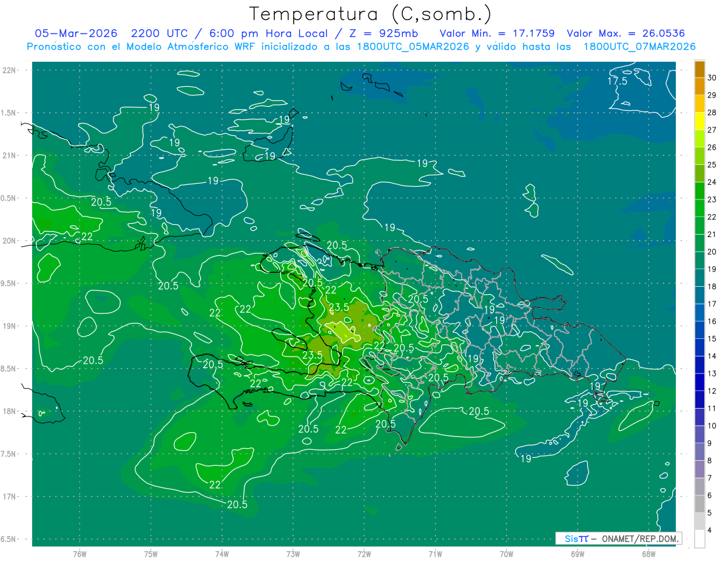Click color scale label '10'
This screenshot has height=562, width=728.
713,426
